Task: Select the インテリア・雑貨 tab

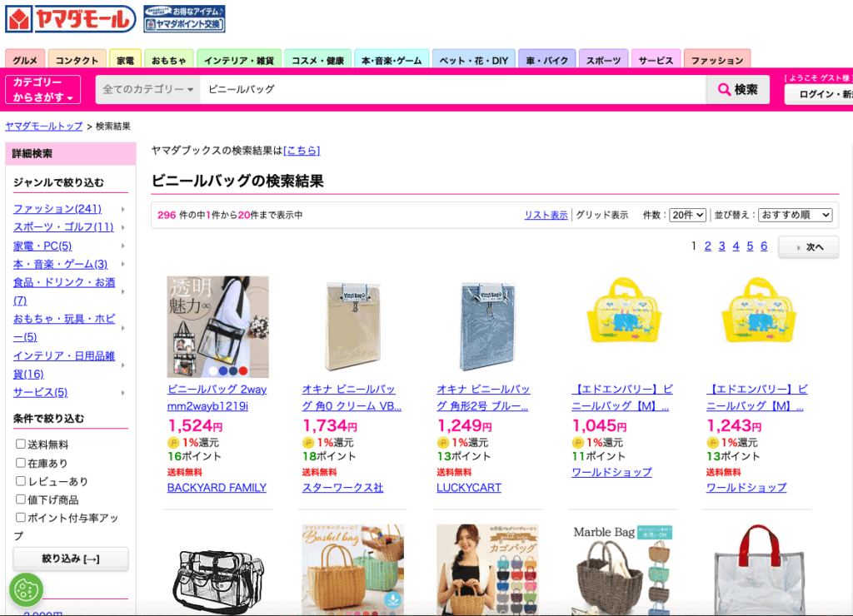Action: coord(239,59)
